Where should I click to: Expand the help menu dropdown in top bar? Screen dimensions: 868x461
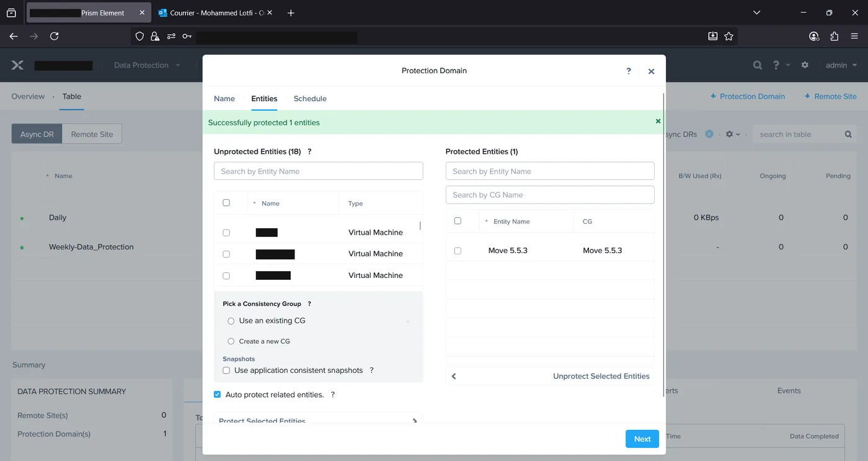[780, 65]
